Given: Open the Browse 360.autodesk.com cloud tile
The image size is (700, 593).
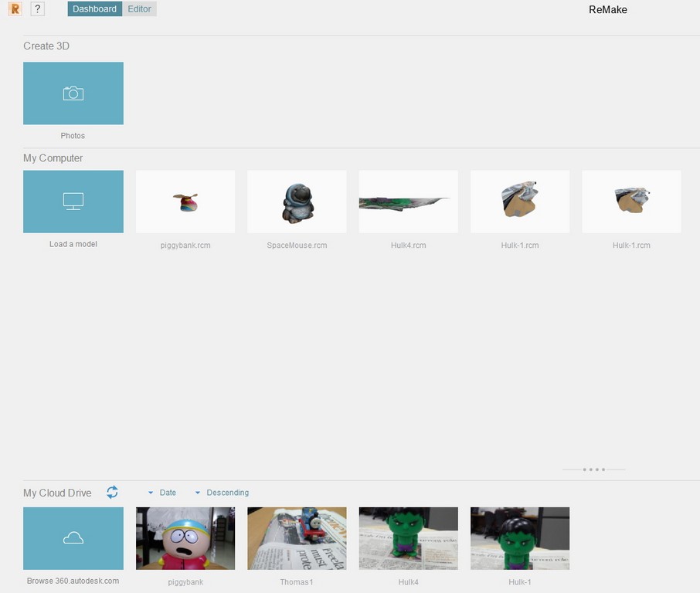Looking at the screenshot, I should point(73,538).
